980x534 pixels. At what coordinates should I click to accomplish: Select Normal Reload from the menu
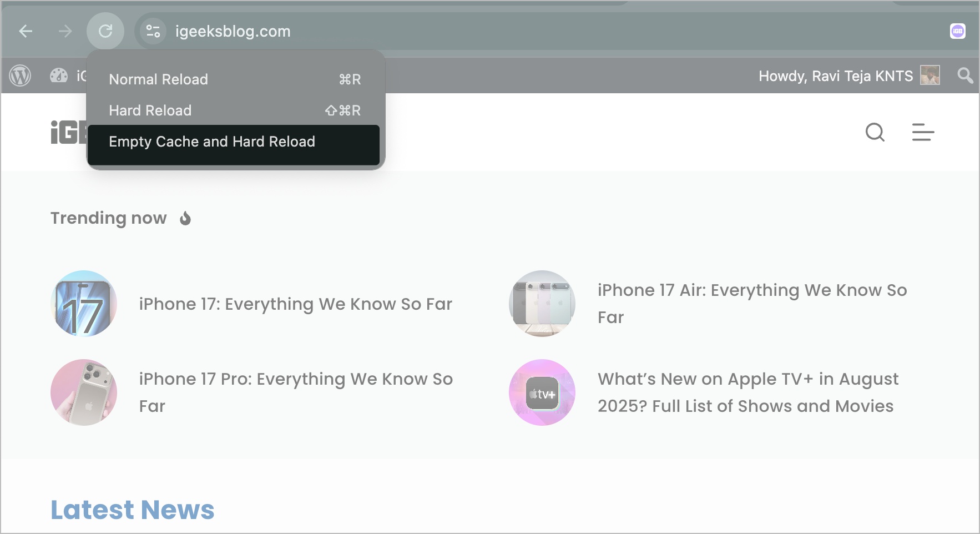point(236,79)
